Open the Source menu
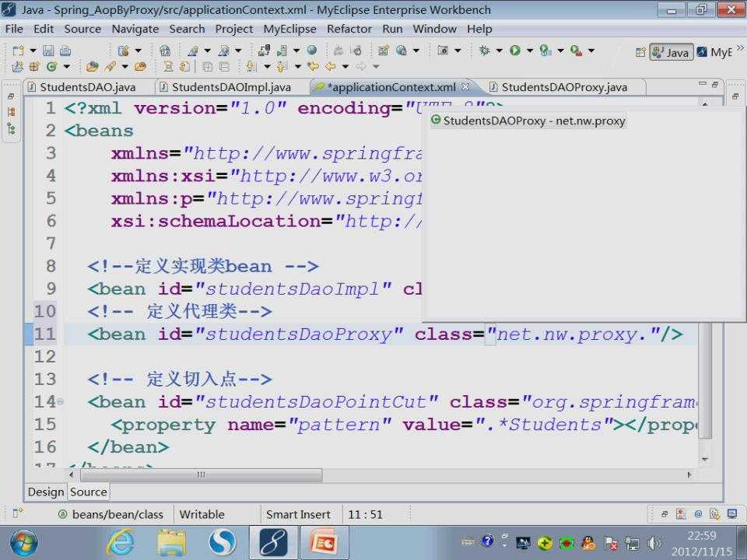This screenshot has width=747, height=560. pos(82,29)
